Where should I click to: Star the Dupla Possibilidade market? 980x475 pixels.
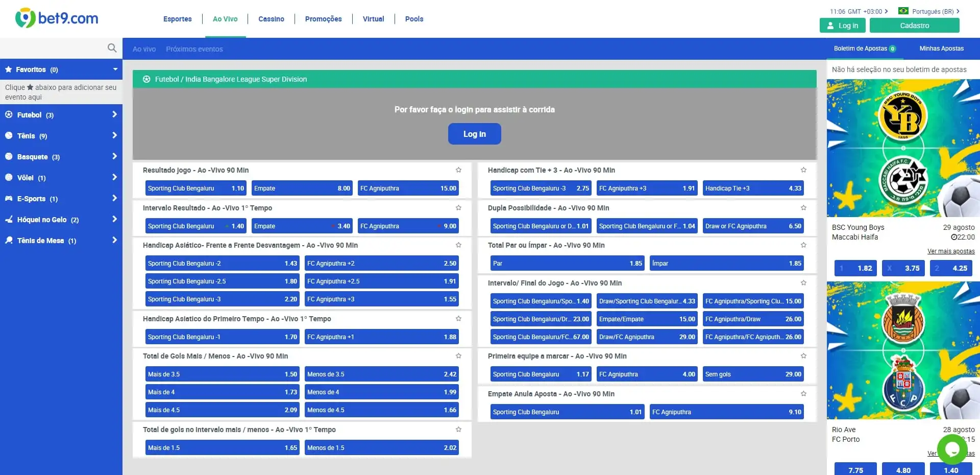click(x=803, y=208)
